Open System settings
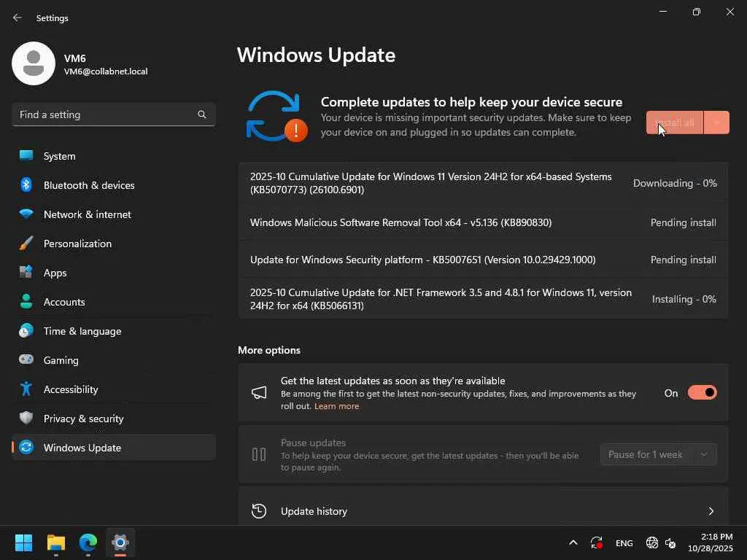 (x=113, y=156)
